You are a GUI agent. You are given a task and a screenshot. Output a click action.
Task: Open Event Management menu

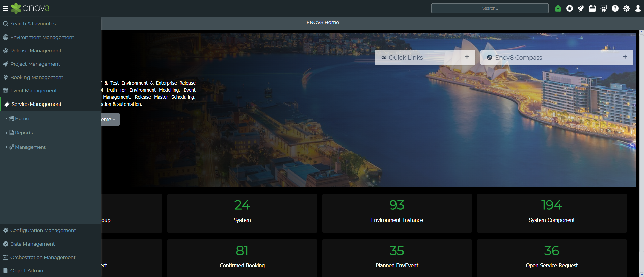click(x=50, y=91)
